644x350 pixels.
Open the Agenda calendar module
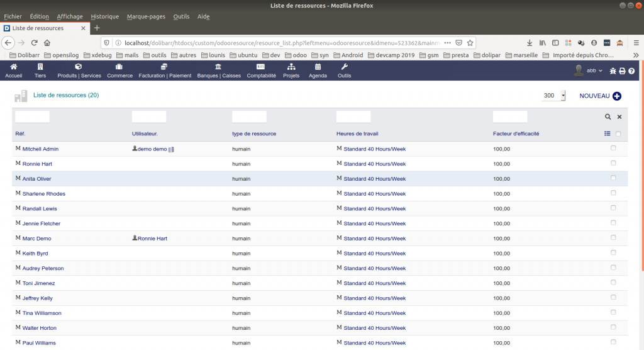coord(318,70)
